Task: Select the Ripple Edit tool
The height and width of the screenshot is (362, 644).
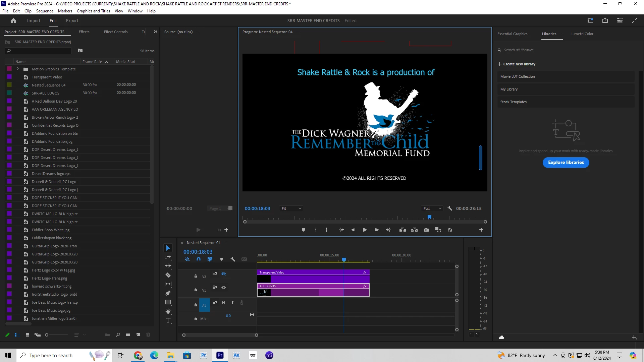Action: click(x=168, y=266)
